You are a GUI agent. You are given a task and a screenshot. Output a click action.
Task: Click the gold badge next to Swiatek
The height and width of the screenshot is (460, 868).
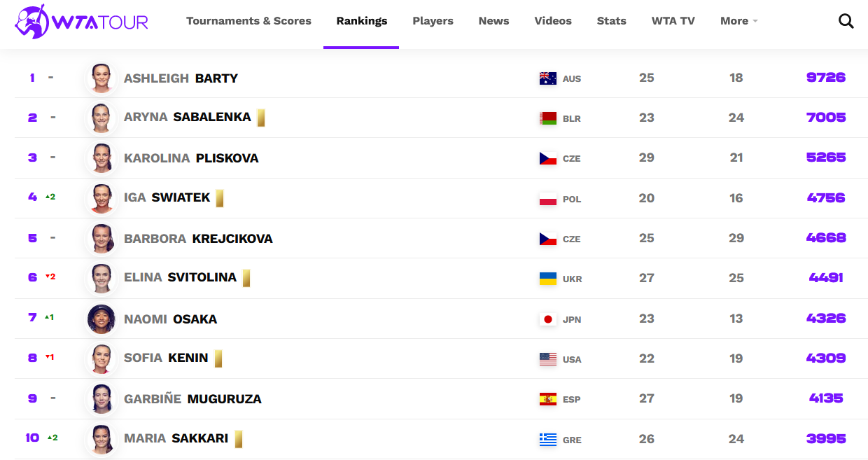pyautogui.click(x=220, y=198)
